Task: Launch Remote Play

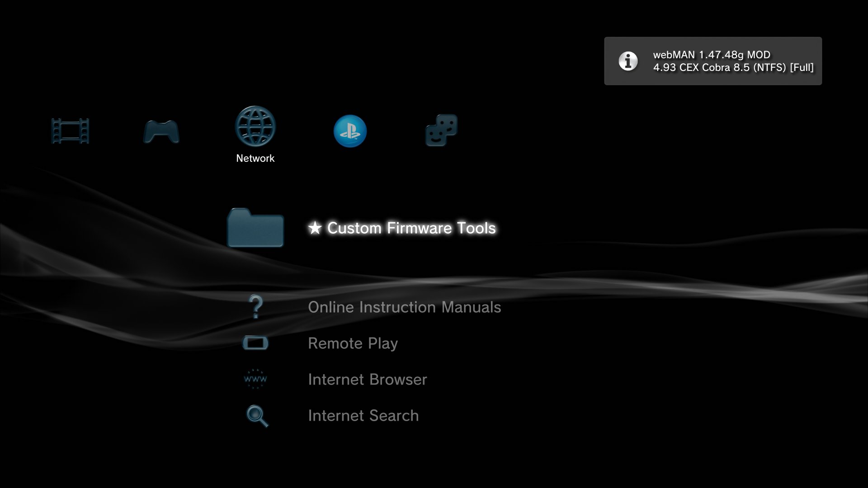Action: (353, 343)
